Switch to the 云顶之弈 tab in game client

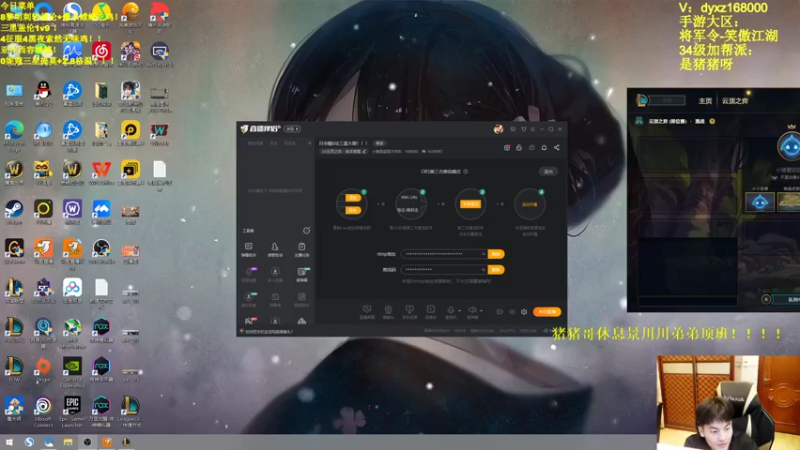(735, 101)
